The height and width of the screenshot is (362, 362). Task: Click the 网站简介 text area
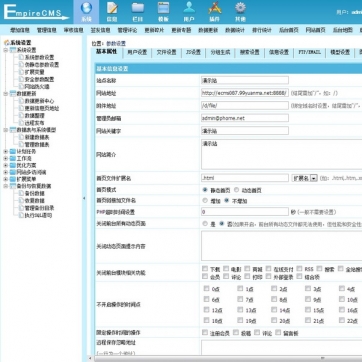tap(282, 154)
